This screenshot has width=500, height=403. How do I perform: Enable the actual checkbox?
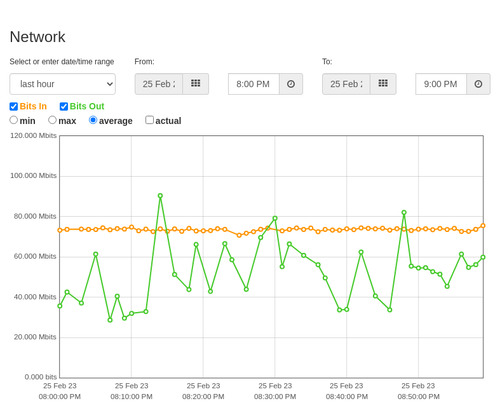pos(150,120)
